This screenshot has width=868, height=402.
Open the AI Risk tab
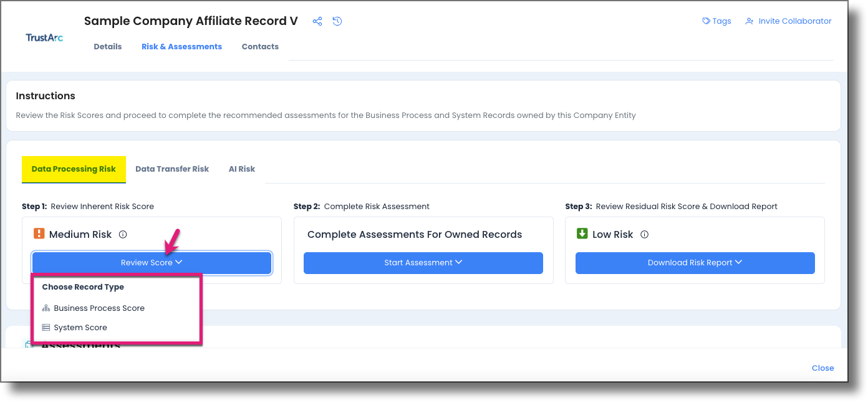[x=242, y=169]
